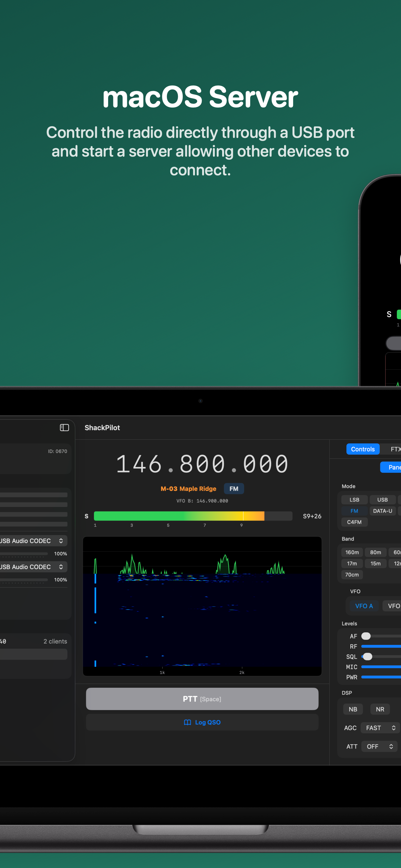Click the VFO B: 146.900.000 text
Image resolution: width=401 pixels, height=868 pixels.
[202, 501]
